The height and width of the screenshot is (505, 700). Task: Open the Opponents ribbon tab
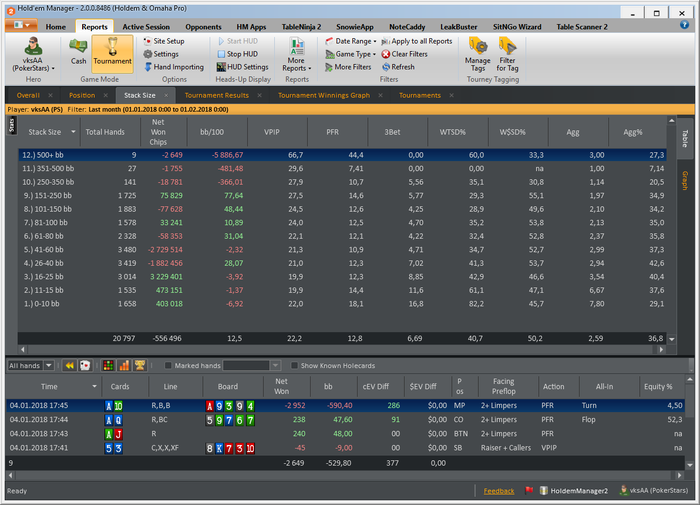[x=203, y=27]
